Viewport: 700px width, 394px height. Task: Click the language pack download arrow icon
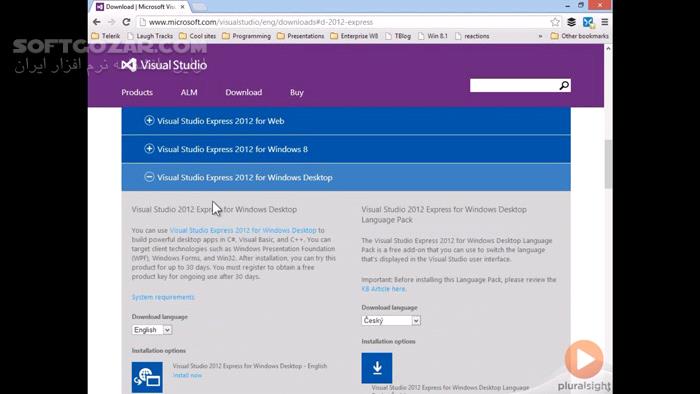pyautogui.click(x=377, y=368)
